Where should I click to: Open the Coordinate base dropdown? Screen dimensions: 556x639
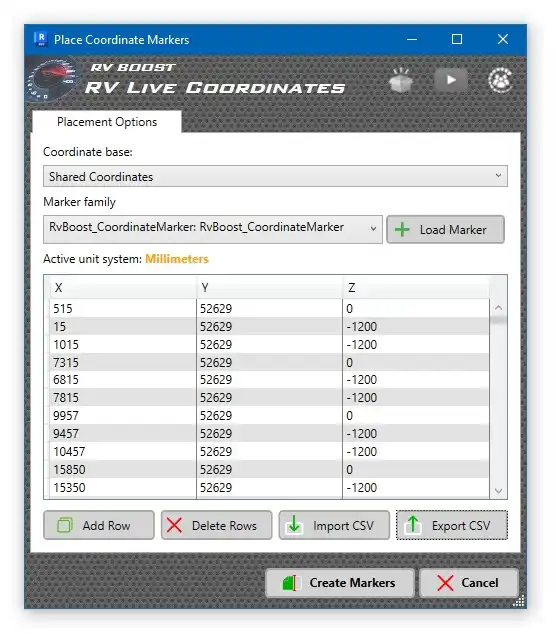tap(275, 176)
